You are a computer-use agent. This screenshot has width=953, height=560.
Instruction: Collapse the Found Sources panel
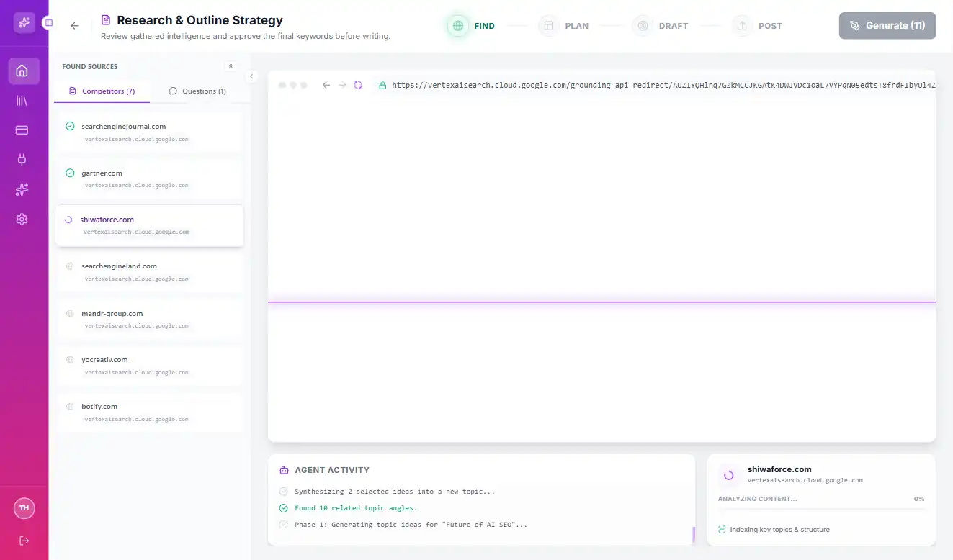(251, 76)
